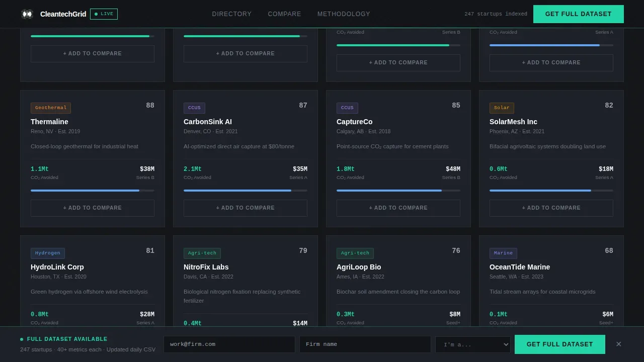Select the Geothermal tag on Thermaline
Image resolution: width=644 pixels, height=362 pixels.
51,108
